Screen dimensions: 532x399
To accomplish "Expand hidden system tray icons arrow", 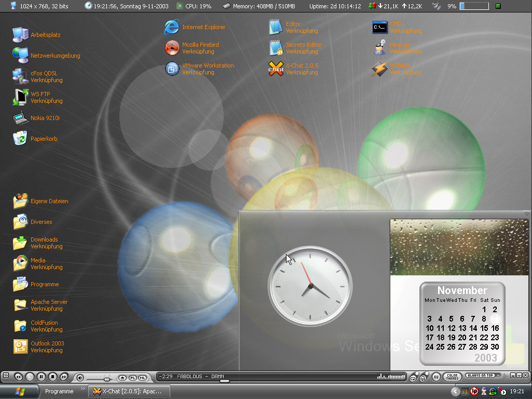I will [x=455, y=392].
